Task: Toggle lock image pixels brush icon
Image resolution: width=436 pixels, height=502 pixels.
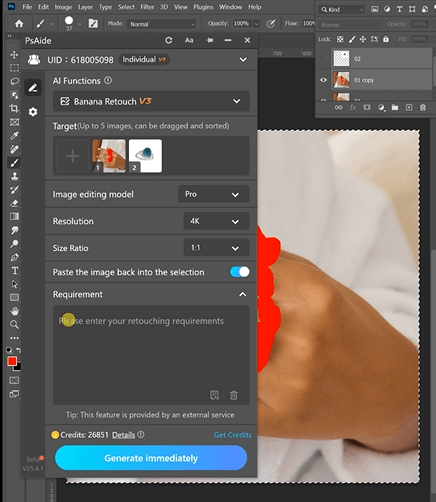Action: (352, 39)
